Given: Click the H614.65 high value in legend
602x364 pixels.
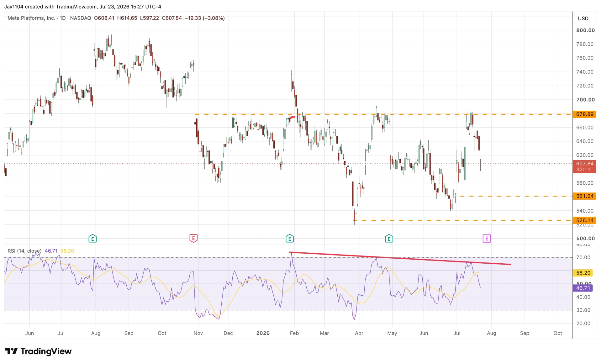Looking at the screenshot, I should point(127,18).
